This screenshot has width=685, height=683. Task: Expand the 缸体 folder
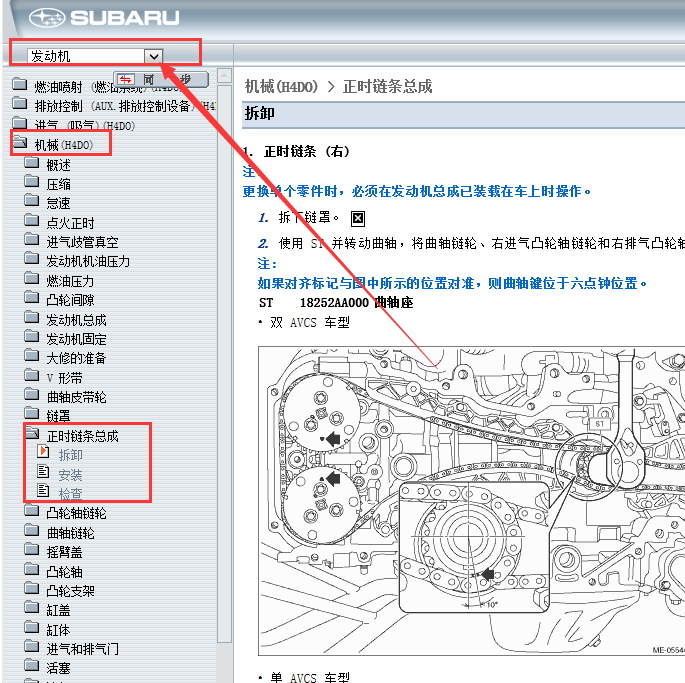point(31,627)
